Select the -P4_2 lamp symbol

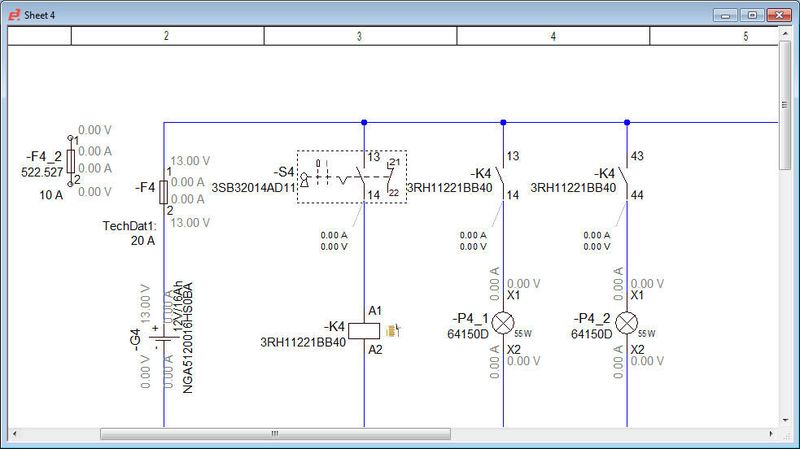(627, 322)
